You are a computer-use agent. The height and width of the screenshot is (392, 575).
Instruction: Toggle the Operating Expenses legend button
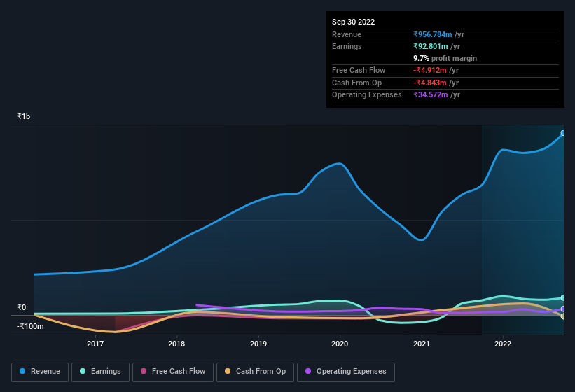(x=345, y=372)
